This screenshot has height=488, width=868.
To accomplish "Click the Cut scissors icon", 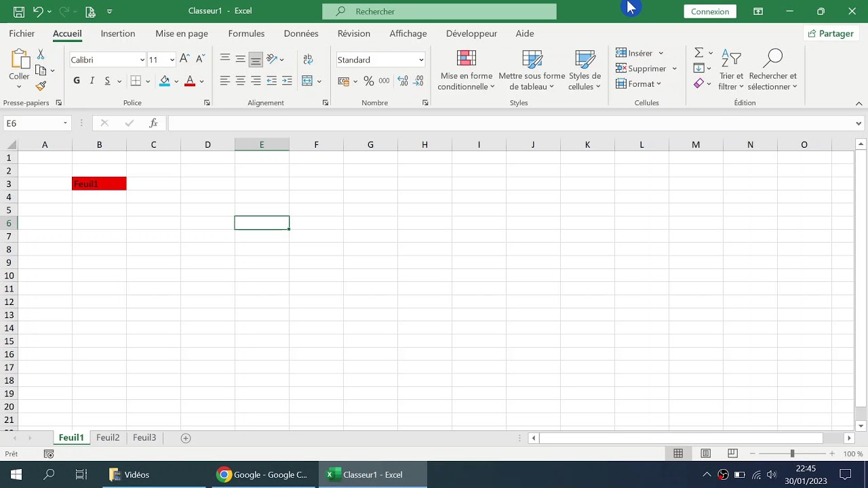I will 41,54.
